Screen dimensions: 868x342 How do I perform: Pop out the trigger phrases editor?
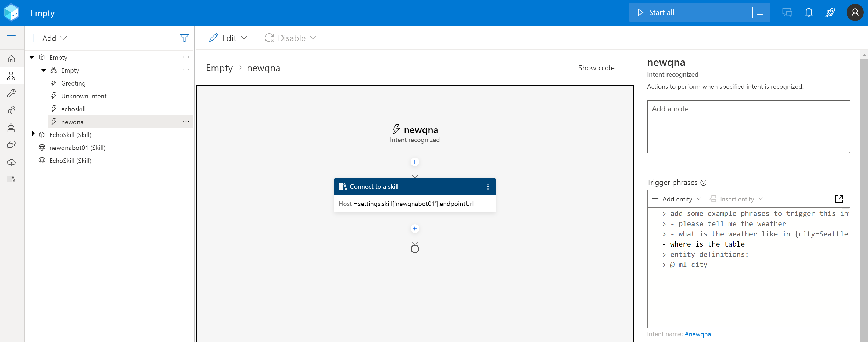(x=839, y=199)
